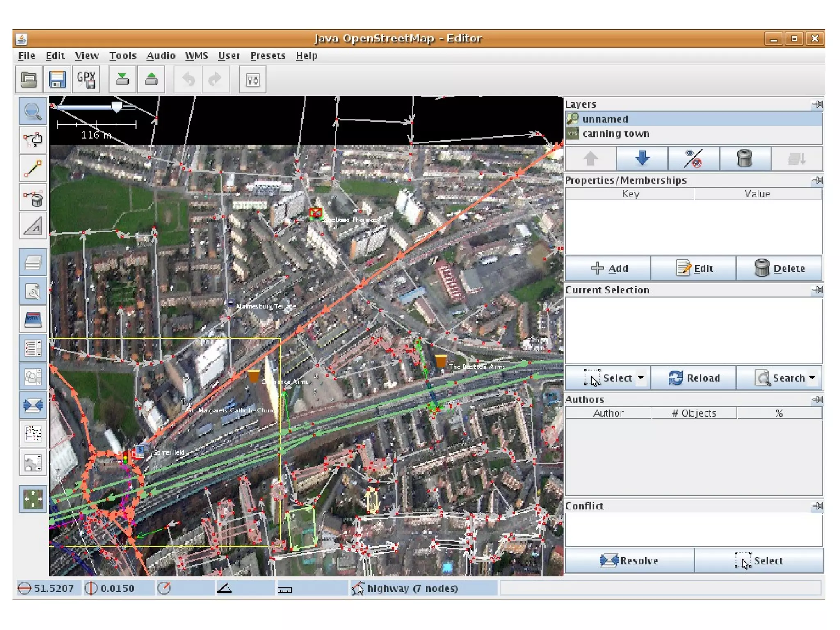Expand the Select button dropdown arrow
The height and width of the screenshot is (630, 840).
point(641,378)
